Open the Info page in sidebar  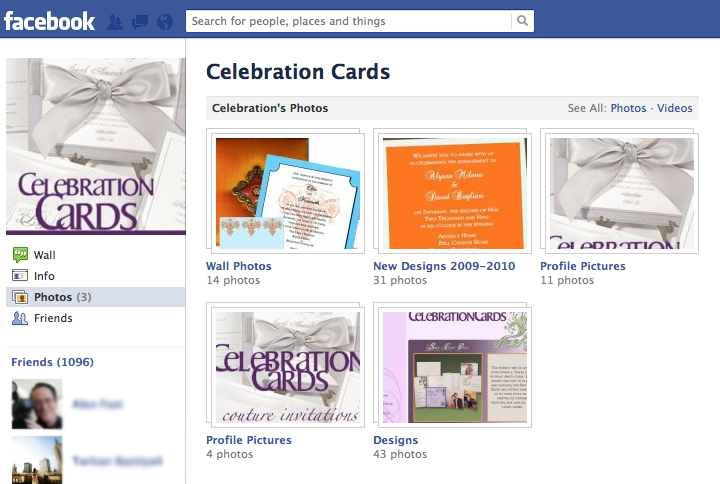click(44, 276)
